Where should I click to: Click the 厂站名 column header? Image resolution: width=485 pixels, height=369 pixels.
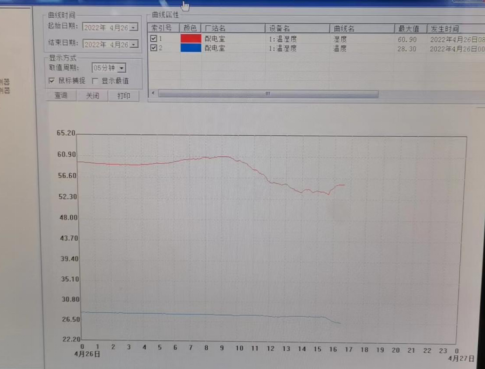pos(233,28)
